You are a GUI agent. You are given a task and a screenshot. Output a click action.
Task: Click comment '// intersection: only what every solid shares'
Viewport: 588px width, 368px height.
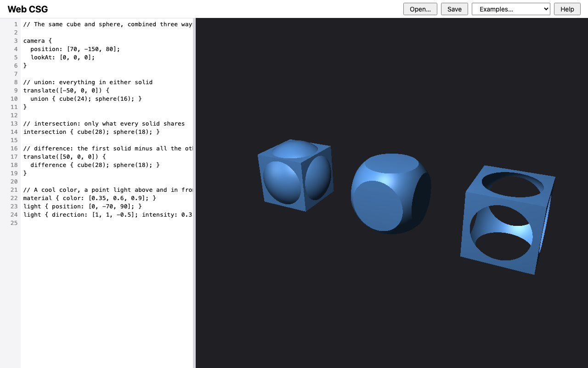coord(104,124)
